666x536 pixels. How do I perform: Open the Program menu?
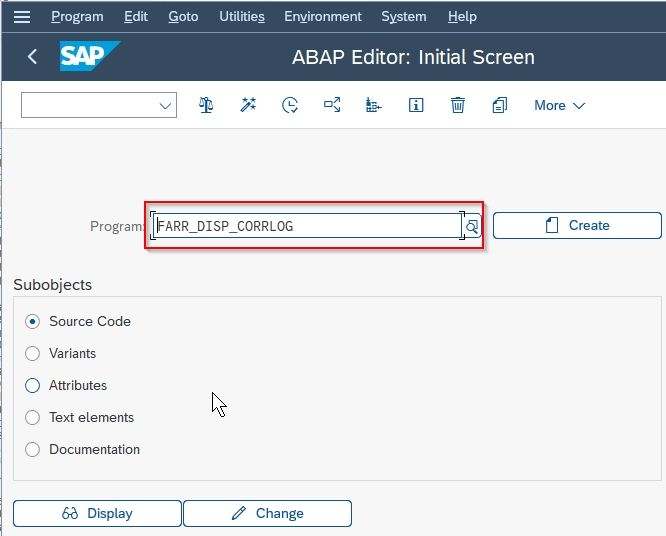(x=77, y=17)
